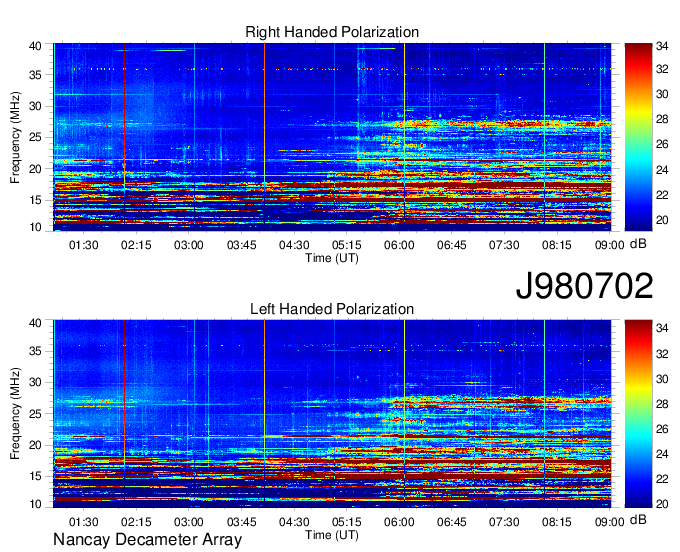
Task: Click "Frequency (MHz)" axis label of right-handed plot
Action: [15, 137]
